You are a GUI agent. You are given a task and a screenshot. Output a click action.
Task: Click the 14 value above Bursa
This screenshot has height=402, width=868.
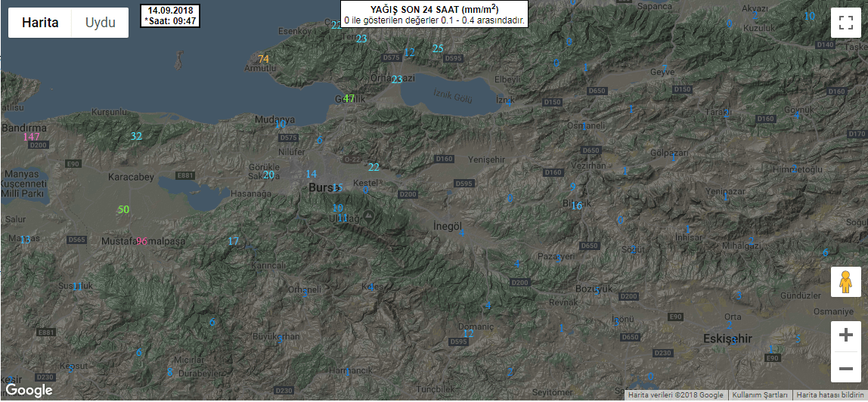tap(311, 175)
